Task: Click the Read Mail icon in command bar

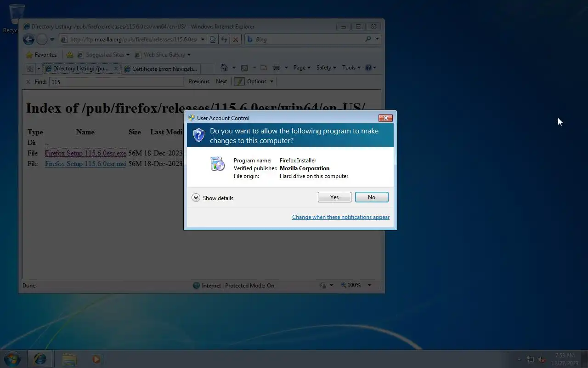Action: tap(264, 68)
